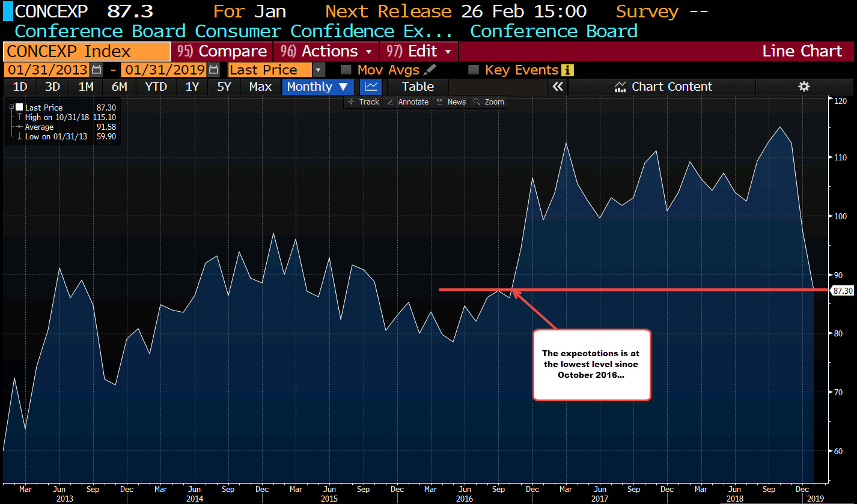Select the 6M range tab
The width and height of the screenshot is (857, 504).
point(119,87)
